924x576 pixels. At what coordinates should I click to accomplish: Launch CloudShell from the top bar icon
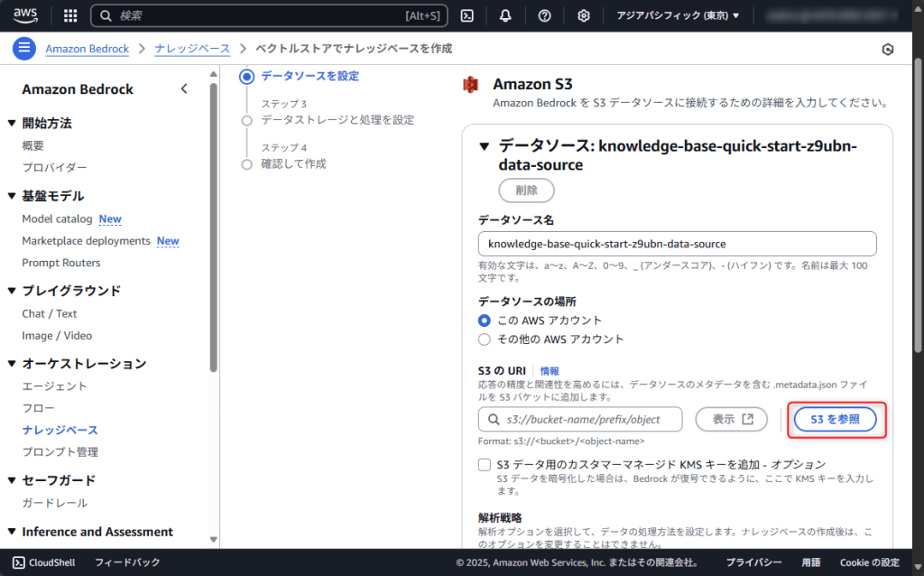point(467,16)
